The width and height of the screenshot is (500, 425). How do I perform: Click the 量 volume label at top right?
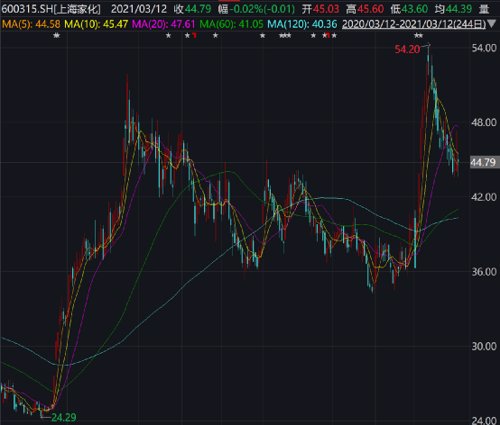tap(484, 9)
